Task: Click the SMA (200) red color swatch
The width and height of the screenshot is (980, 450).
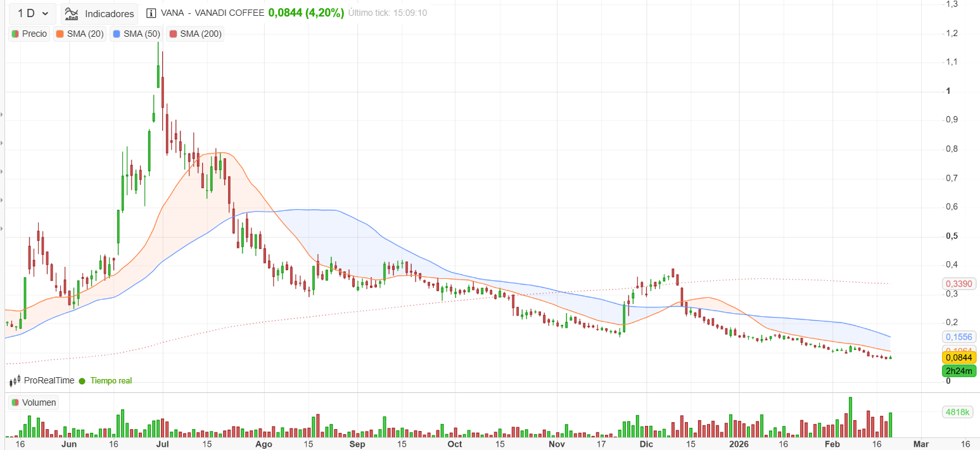Action: [x=173, y=34]
